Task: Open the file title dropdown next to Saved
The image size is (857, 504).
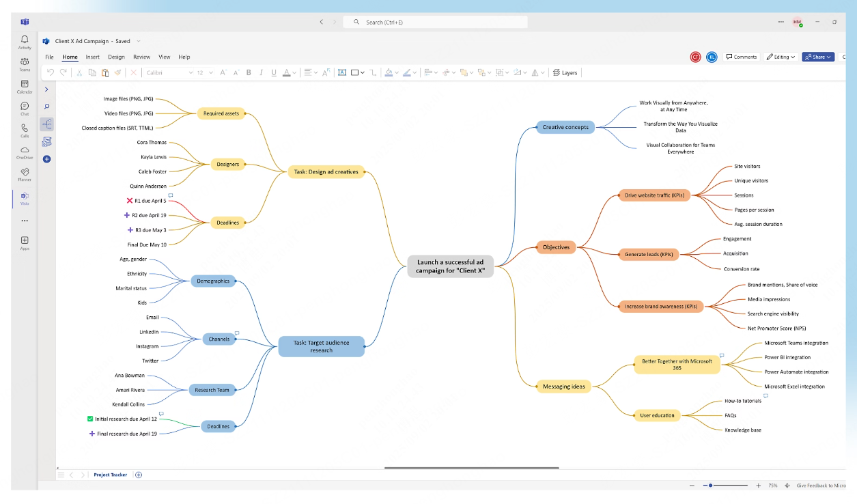Action: coord(139,41)
